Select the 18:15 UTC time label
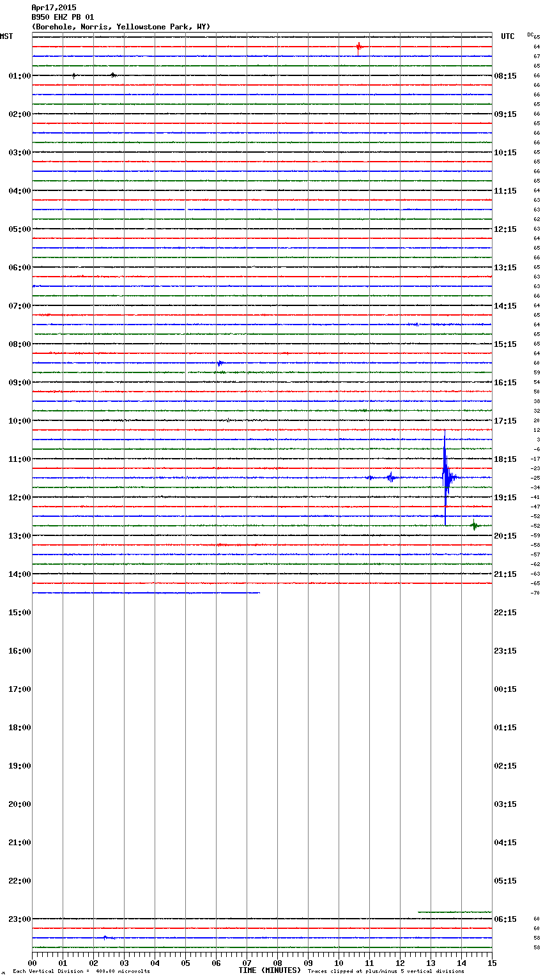This screenshot has height=980, width=543. (x=505, y=459)
